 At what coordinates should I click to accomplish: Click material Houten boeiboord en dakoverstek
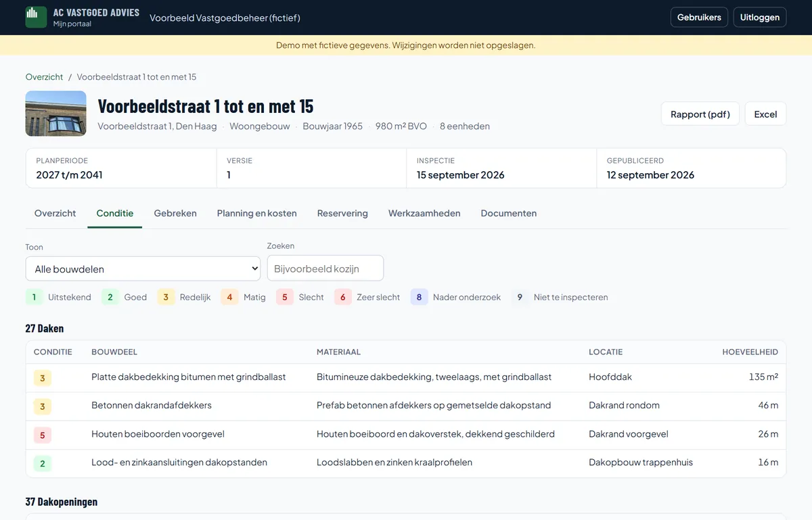(x=436, y=434)
